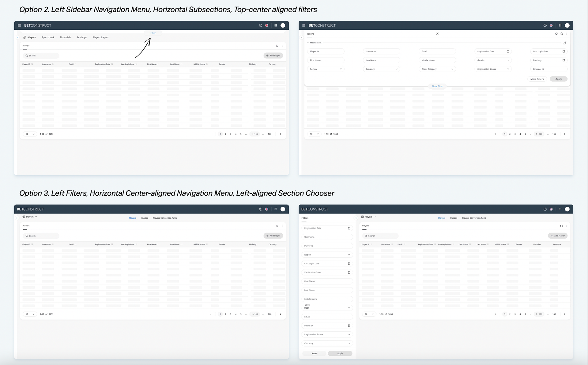Expand the Client Category dropdown
The height and width of the screenshot is (365, 588).
pos(437,69)
